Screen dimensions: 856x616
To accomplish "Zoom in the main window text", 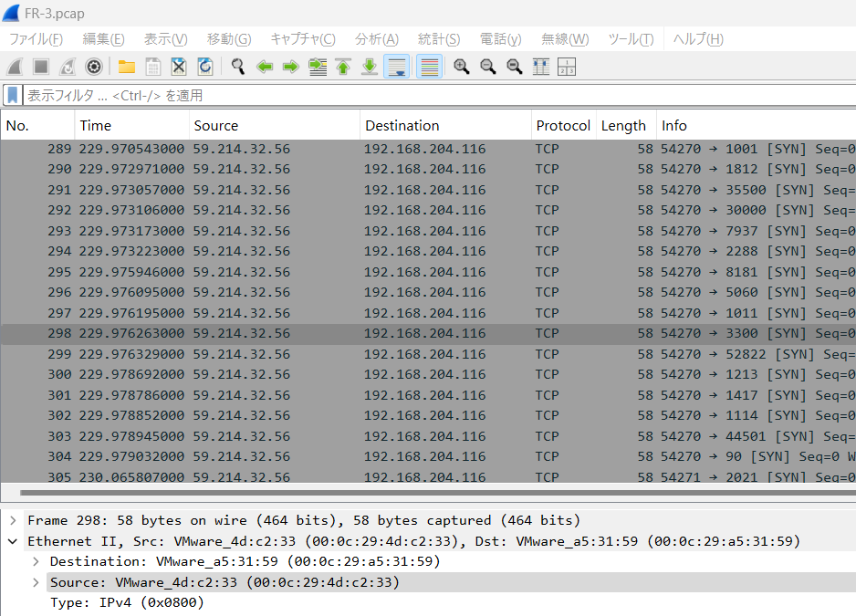I will coord(461,67).
